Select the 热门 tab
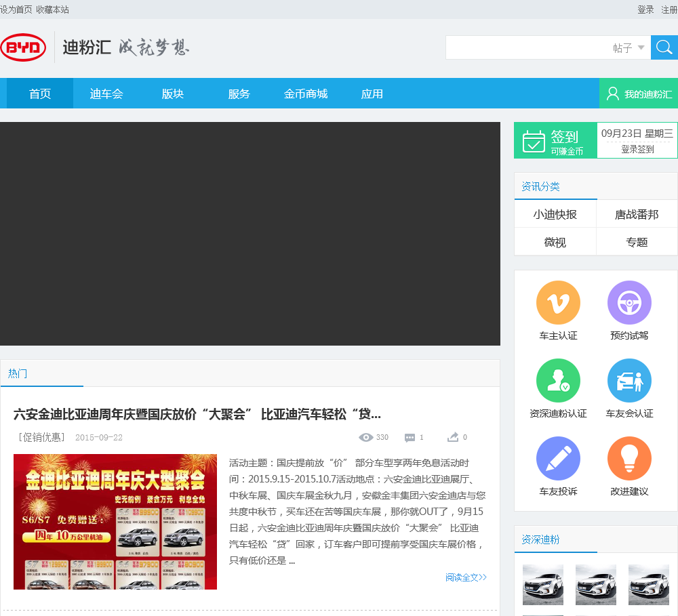678x616 pixels. [x=18, y=373]
